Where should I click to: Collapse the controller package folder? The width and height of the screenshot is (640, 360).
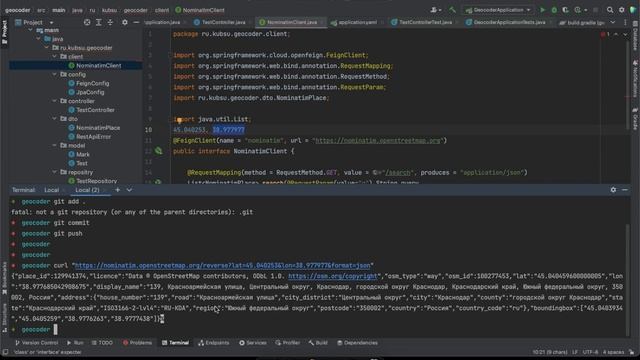(x=55, y=101)
